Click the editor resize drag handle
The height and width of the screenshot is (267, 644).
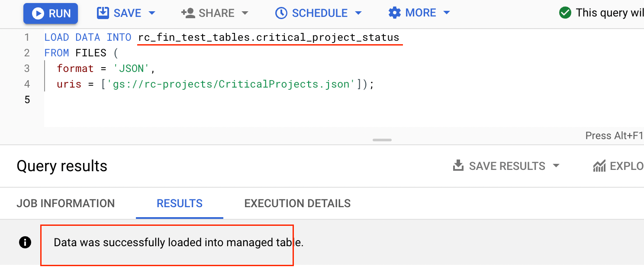pyautogui.click(x=382, y=140)
